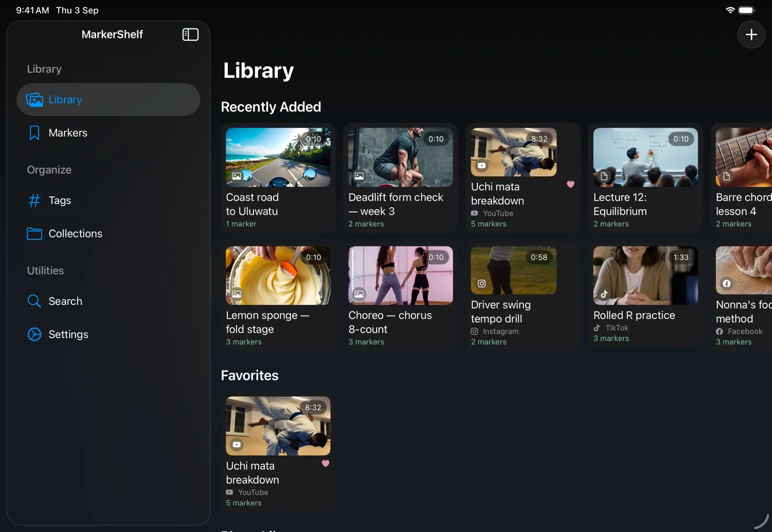Viewport: 772px width, 532px height.
Task: Click the MarkerShelf sidebar title
Action: pyautogui.click(x=112, y=35)
